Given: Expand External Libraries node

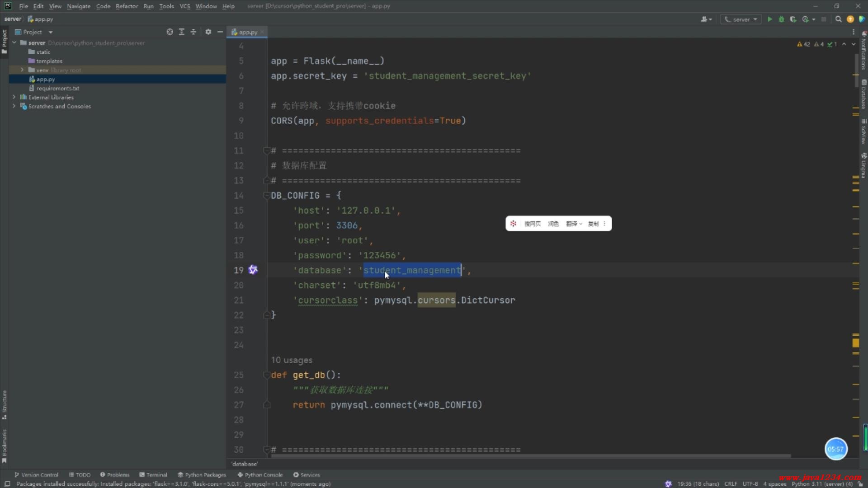Looking at the screenshot, I should (x=14, y=97).
